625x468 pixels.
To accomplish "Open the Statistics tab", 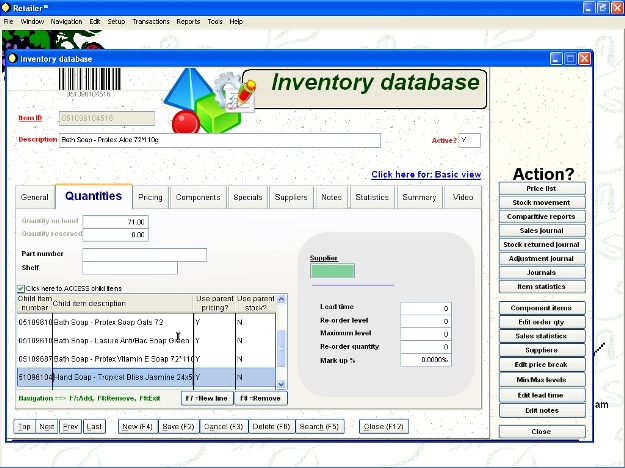I will pos(371,198).
